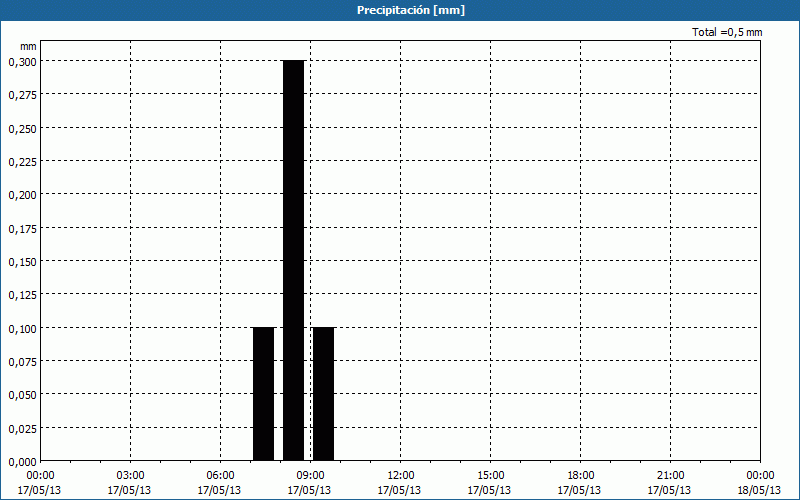This screenshot has height=500, width=800.
Task: Click the 0,200 y-axis label
Action: point(22,195)
